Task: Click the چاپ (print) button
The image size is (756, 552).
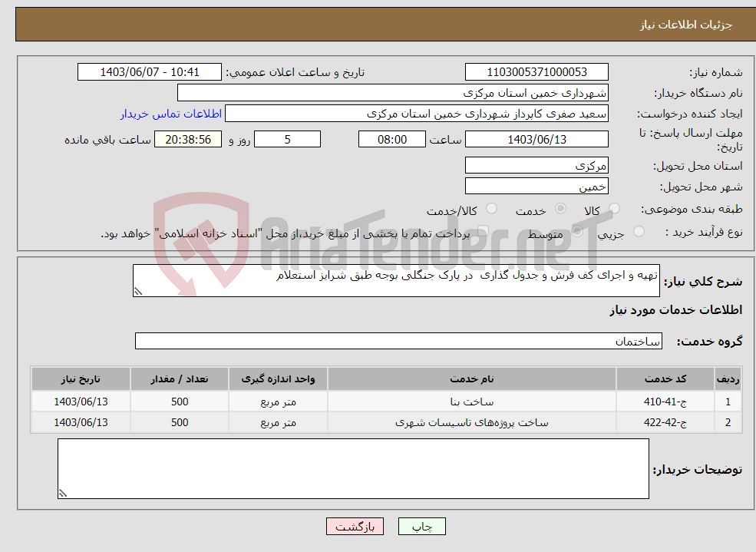Action: click(422, 527)
